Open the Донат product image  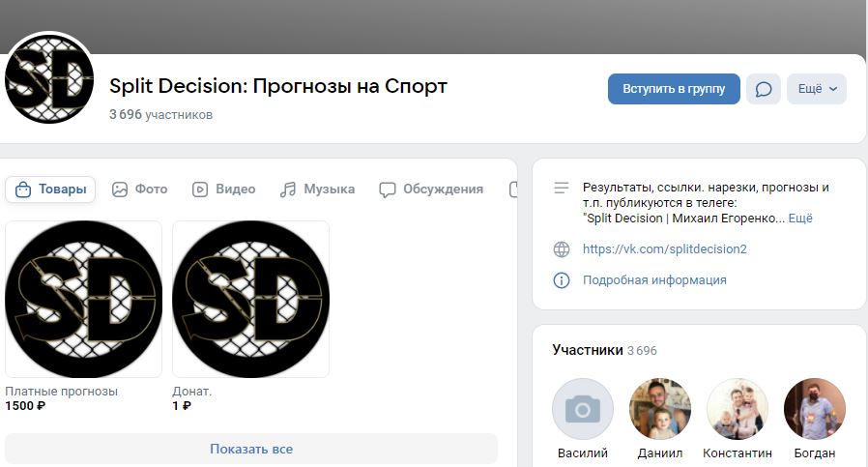[x=250, y=300]
